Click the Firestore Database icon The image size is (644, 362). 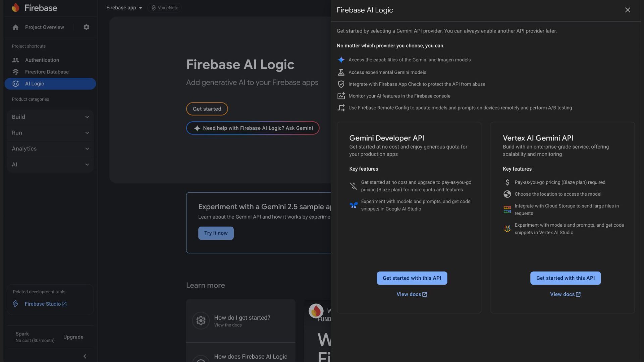[15, 72]
